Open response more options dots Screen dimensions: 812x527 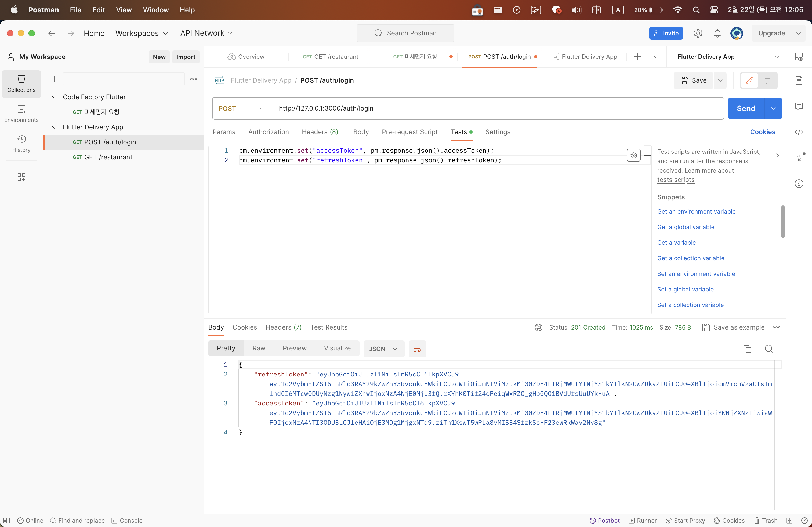point(777,327)
